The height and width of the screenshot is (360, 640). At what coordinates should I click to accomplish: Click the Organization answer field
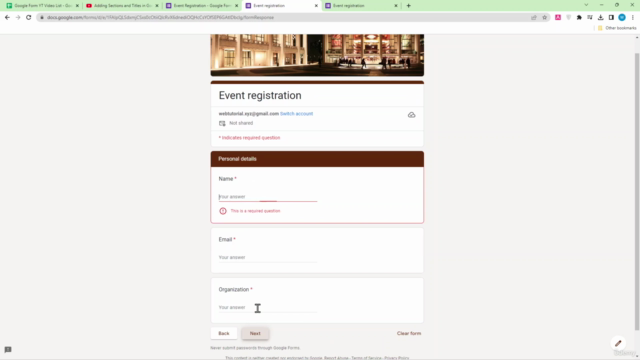pos(268,307)
